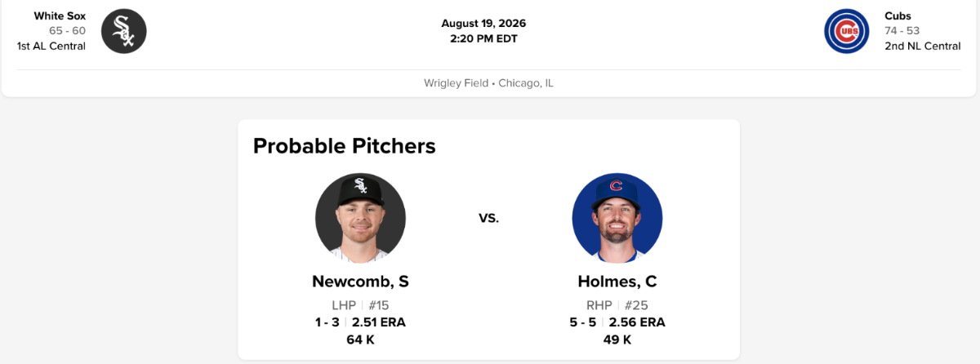Click the 2:20 PM EDT game time
The width and height of the screenshot is (980, 364).
click(x=483, y=38)
